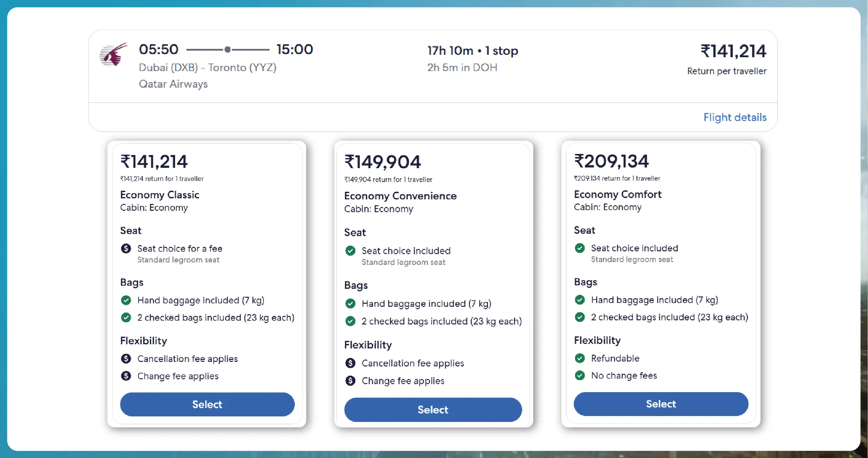Image resolution: width=868 pixels, height=458 pixels.
Task: Click the hand baggage checkmark in Economy Classic
Action: pyautogui.click(x=126, y=300)
